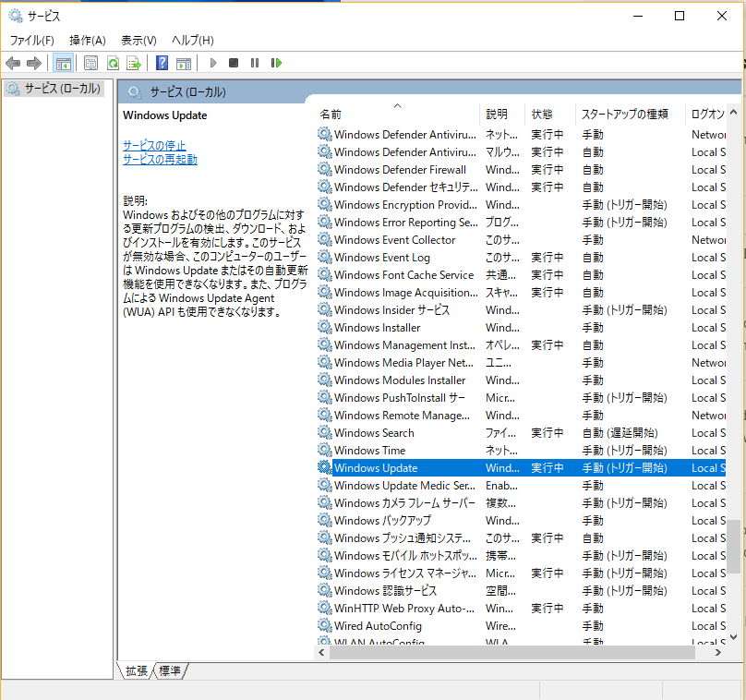Switch to the 標準 tab at the bottom
Screen dimensions: 746x700
(x=170, y=671)
